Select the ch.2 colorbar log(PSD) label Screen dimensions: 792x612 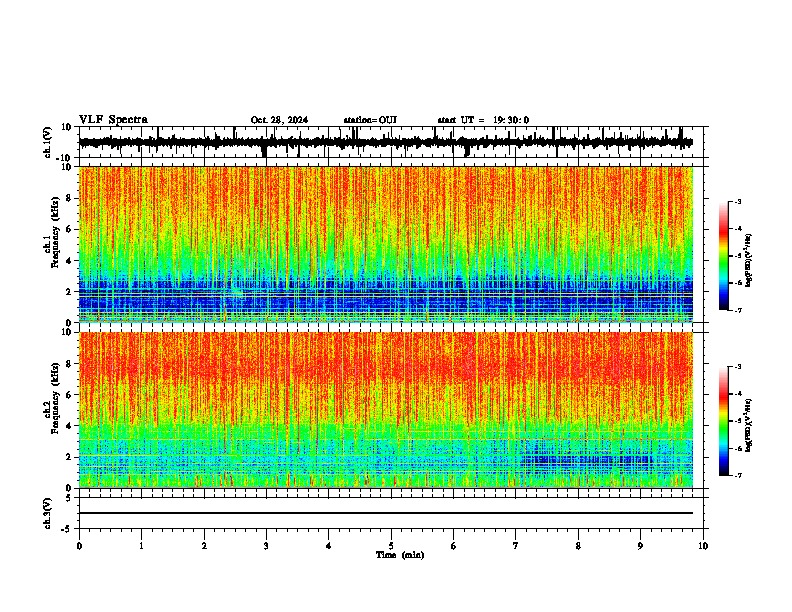(x=749, y=425)
